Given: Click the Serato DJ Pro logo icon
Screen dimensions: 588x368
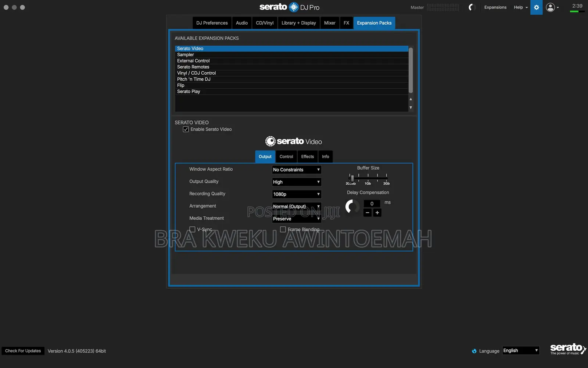Looking at the screenshot, I should pyautogui.click(x=294, y=7).
